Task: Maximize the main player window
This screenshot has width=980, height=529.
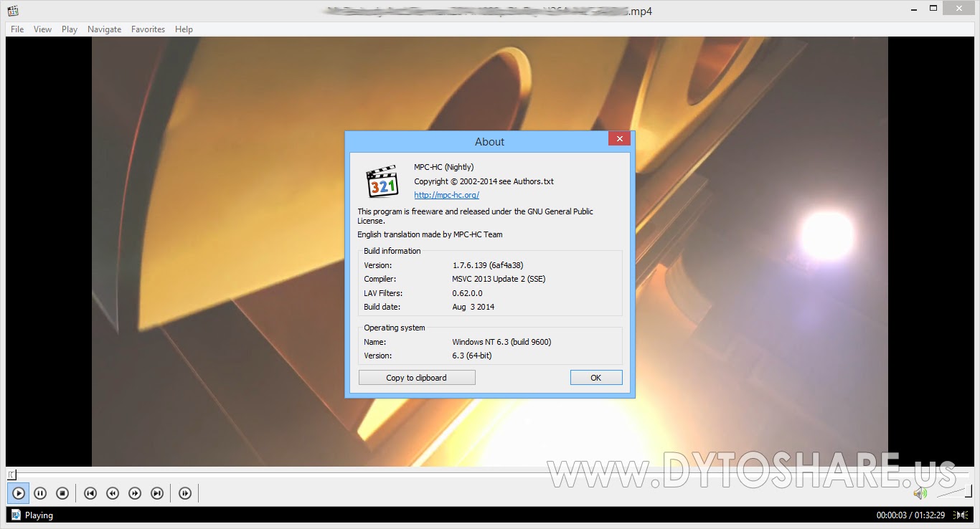Action: click(x=933, y=8)
